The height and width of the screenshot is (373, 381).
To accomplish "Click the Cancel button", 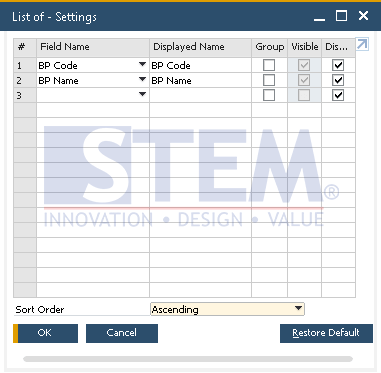I will pyautogui.click(x=122, y=333).
